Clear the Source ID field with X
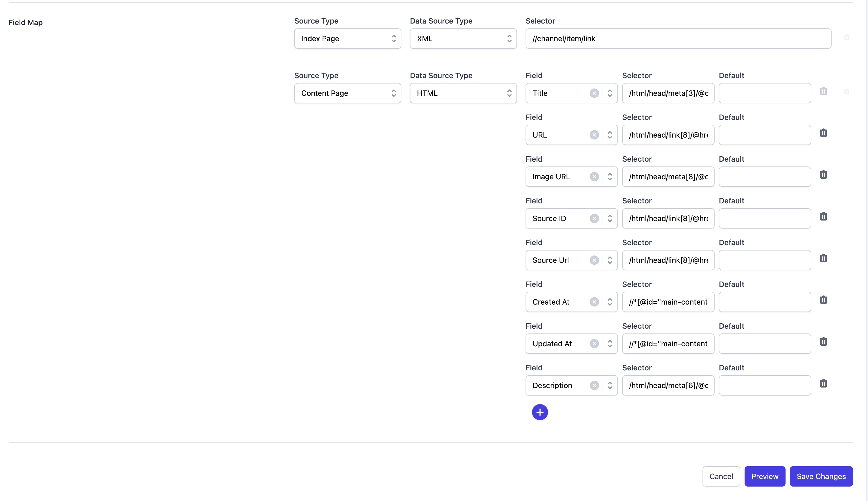 594,218
